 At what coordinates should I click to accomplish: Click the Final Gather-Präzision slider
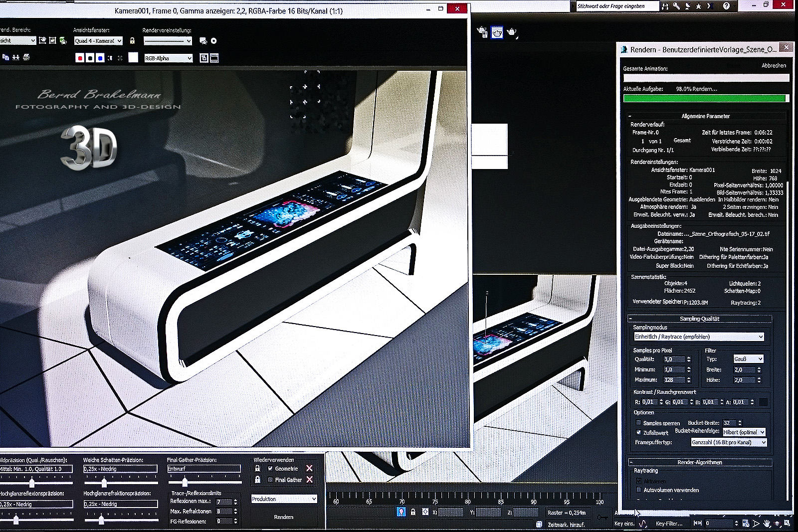pos(185,482)
